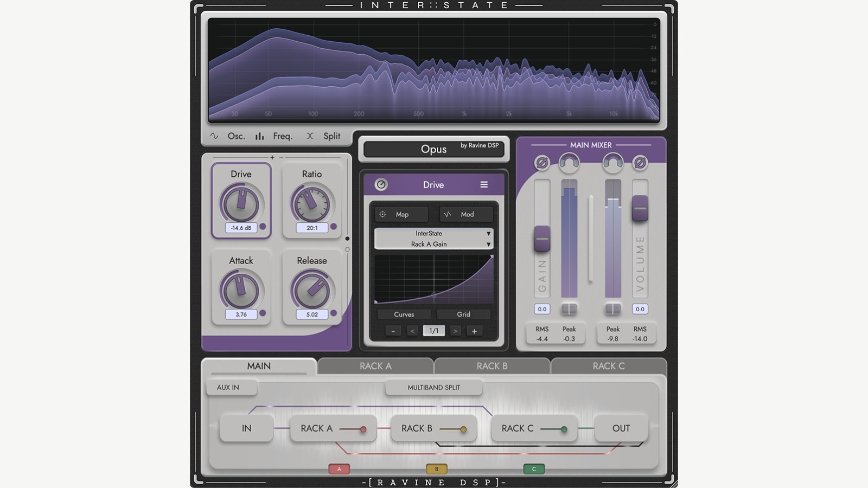Screen dimensions: 868x488
Task: Switch the analyzer to Freq. view
Action: (x=274, y=136)
